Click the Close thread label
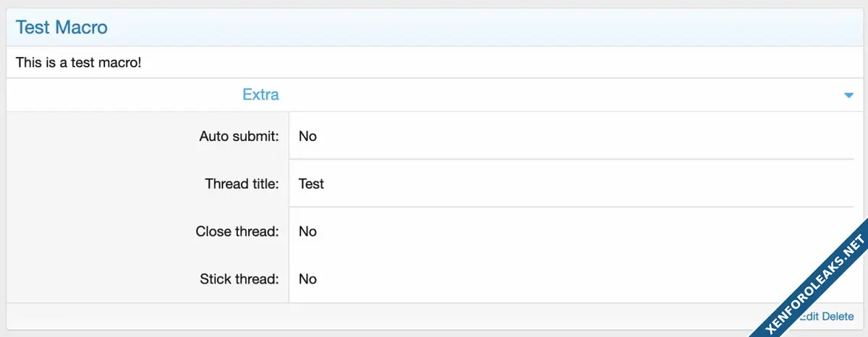The image size is (868, 337). [237, 231]
